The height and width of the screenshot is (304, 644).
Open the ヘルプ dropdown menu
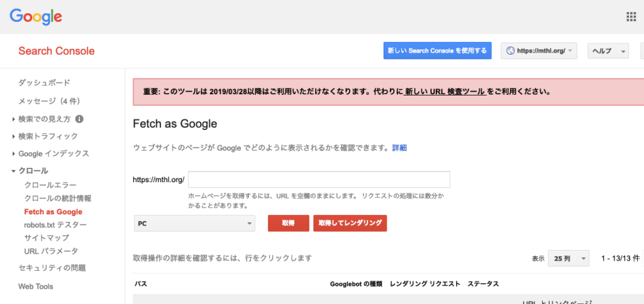pyautogui.click(x=608, y=51)
